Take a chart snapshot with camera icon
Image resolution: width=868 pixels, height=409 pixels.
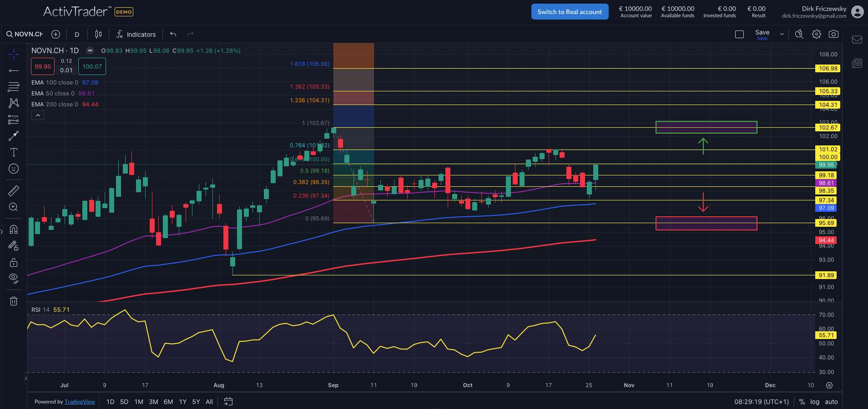pyautogui.click(x=833, y=34)
